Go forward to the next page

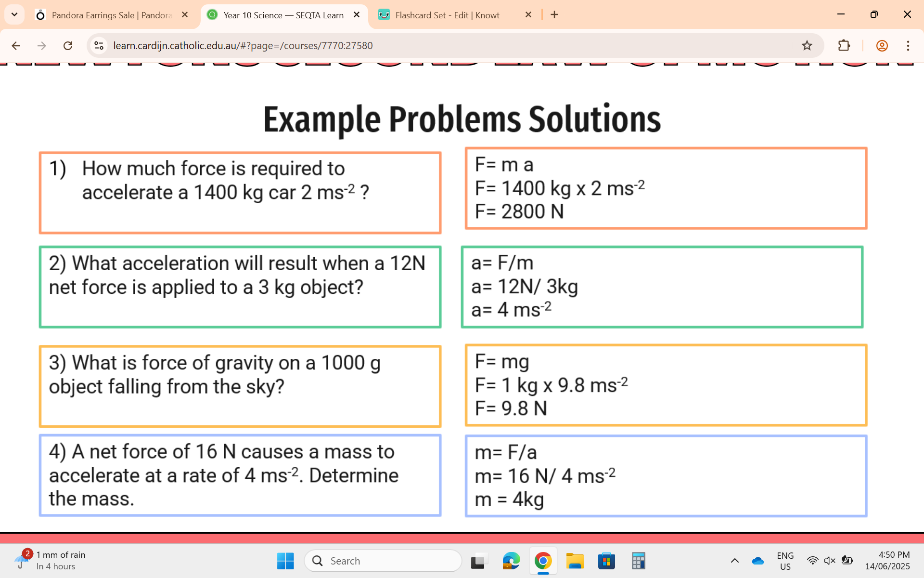point(42,46)
